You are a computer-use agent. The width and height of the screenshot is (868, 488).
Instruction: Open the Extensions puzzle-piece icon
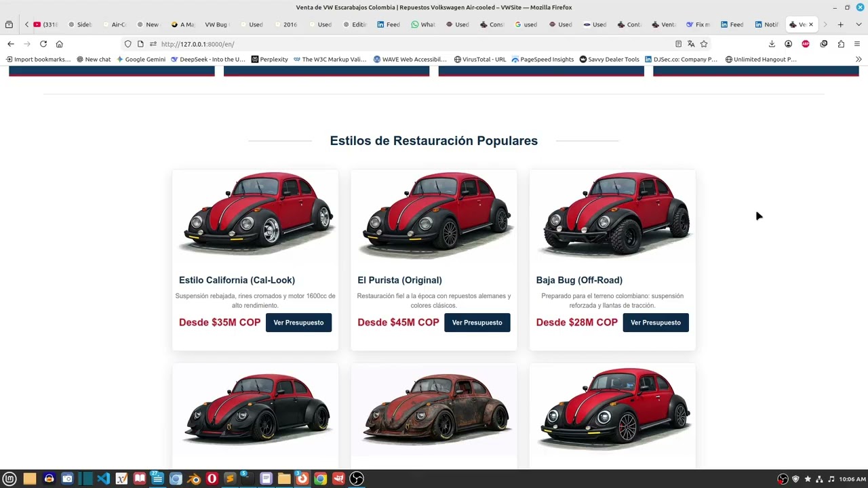841,44
